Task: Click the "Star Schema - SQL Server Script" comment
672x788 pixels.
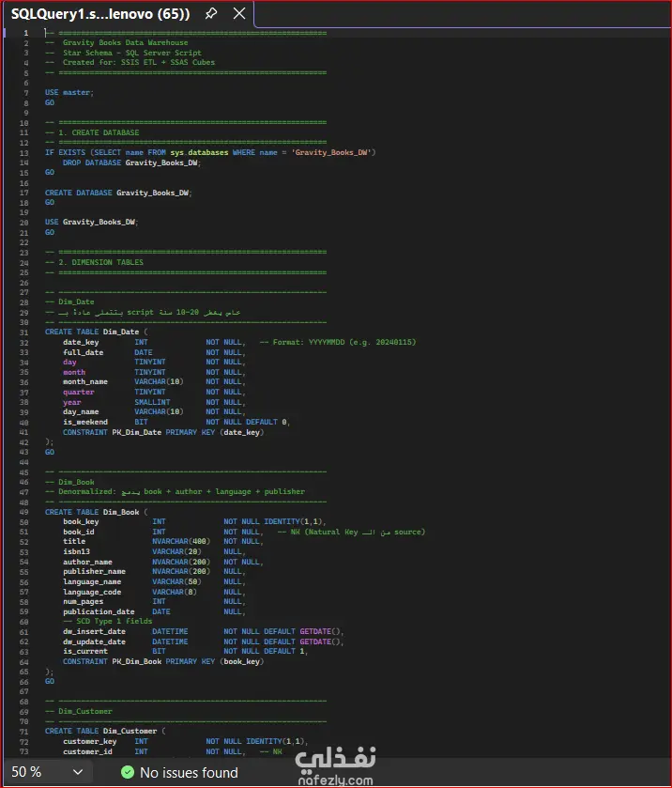Action: click(x=132, y=53)
